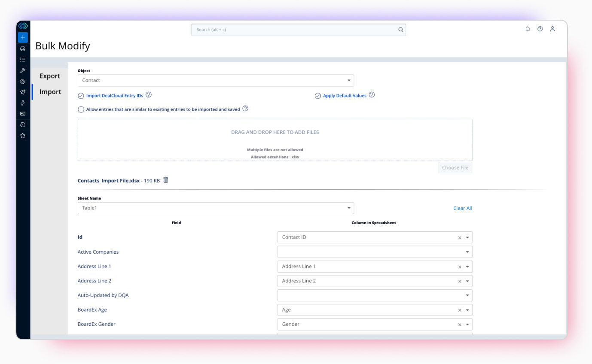Open the help question mark in the header
Image resolution: width=592 pixels, height=364 pixels.
click(540, 29)
